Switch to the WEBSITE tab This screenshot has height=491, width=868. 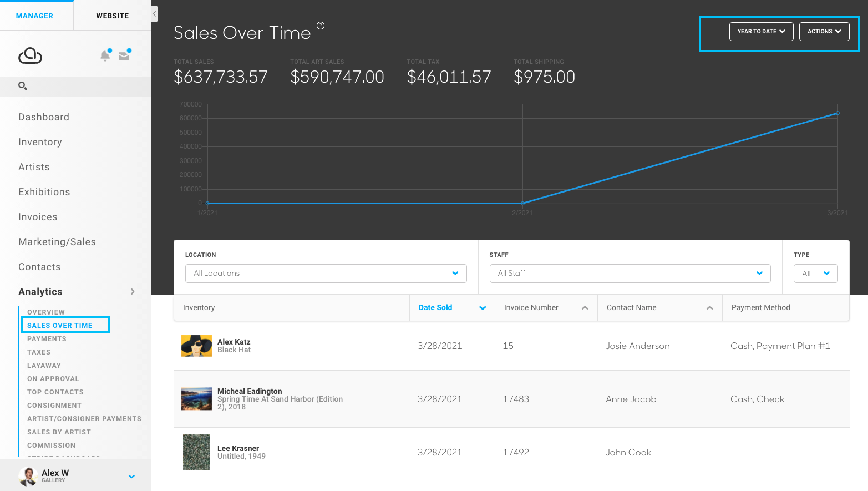112,16
